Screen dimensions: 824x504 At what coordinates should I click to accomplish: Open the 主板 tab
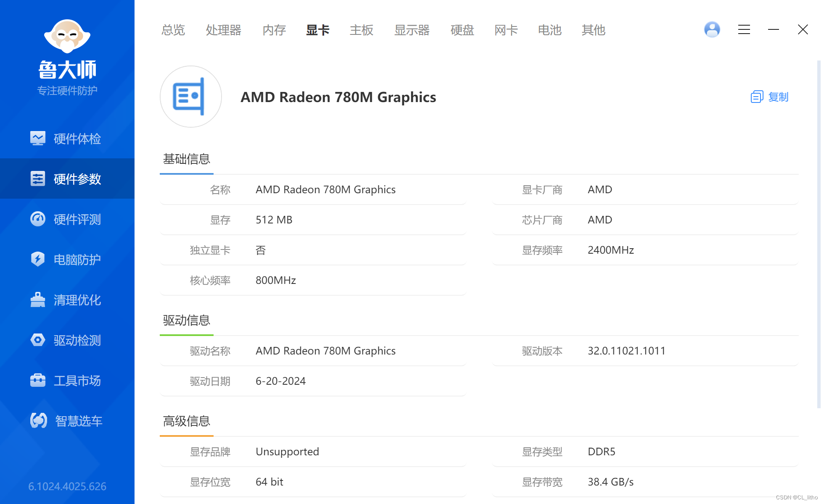(x=361, y=30)
